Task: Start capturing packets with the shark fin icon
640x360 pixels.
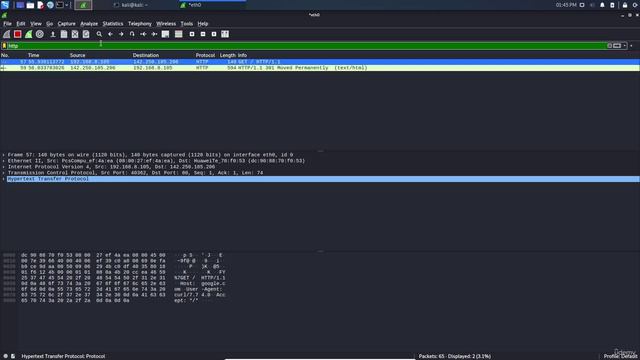Action: coord(7,34)
